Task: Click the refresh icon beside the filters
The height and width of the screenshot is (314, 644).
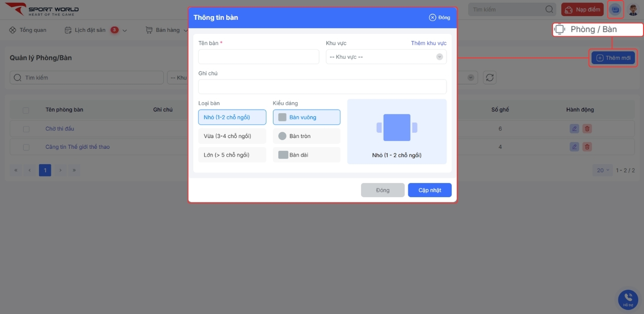Action: click(x=490, y=78)
